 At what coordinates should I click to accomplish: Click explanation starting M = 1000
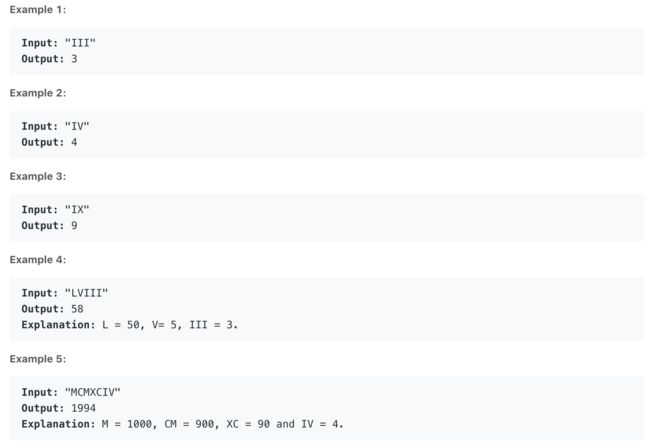[182, 424]
